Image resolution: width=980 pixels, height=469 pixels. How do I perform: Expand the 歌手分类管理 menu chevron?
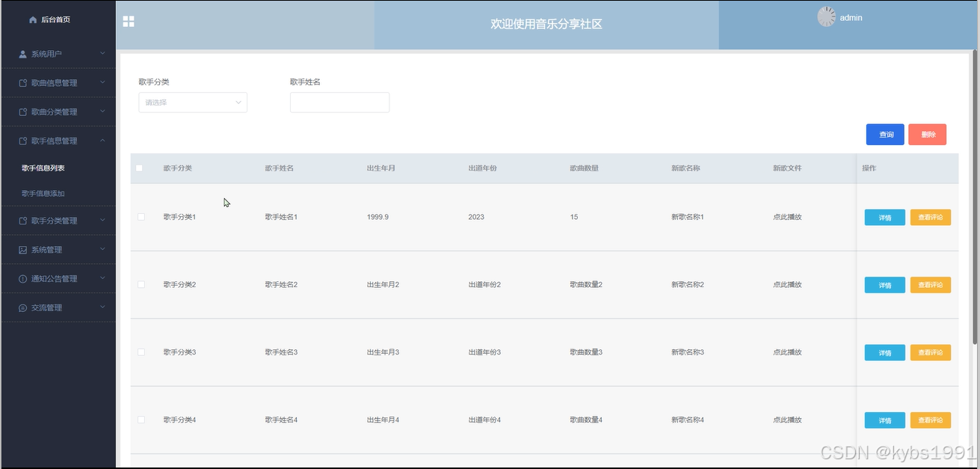point(102,221)
